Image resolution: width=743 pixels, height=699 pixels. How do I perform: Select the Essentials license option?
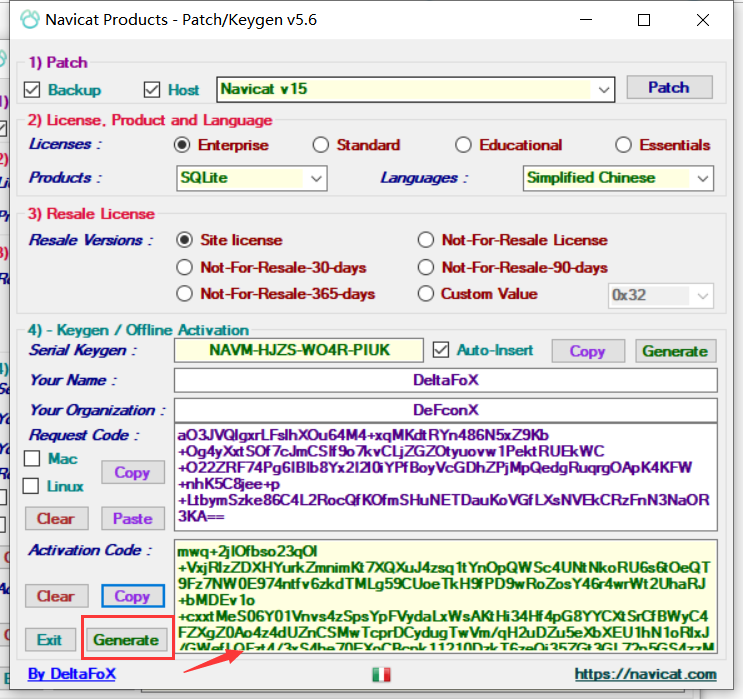[623, 145]
